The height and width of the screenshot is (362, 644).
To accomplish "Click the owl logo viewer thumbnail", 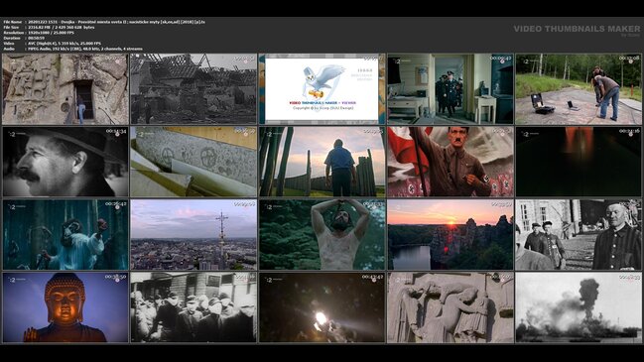I will [322, 88].
